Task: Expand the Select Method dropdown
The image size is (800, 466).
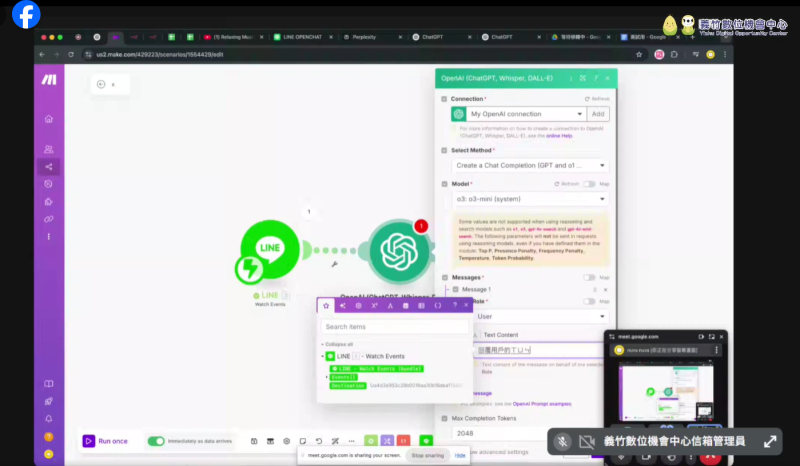Action: (530, 165)
